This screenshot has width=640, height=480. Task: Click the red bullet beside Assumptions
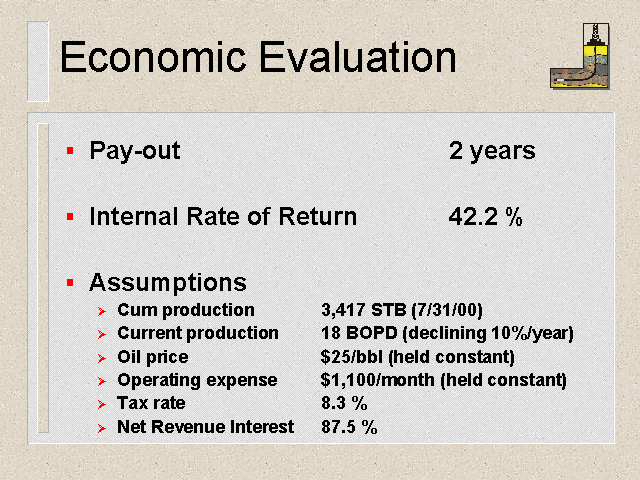[x=70, y=282]
